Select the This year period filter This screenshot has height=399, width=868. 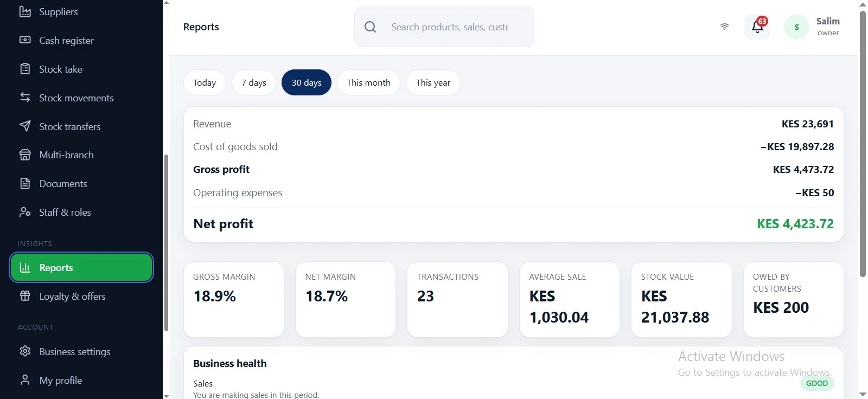click(433, 82)
